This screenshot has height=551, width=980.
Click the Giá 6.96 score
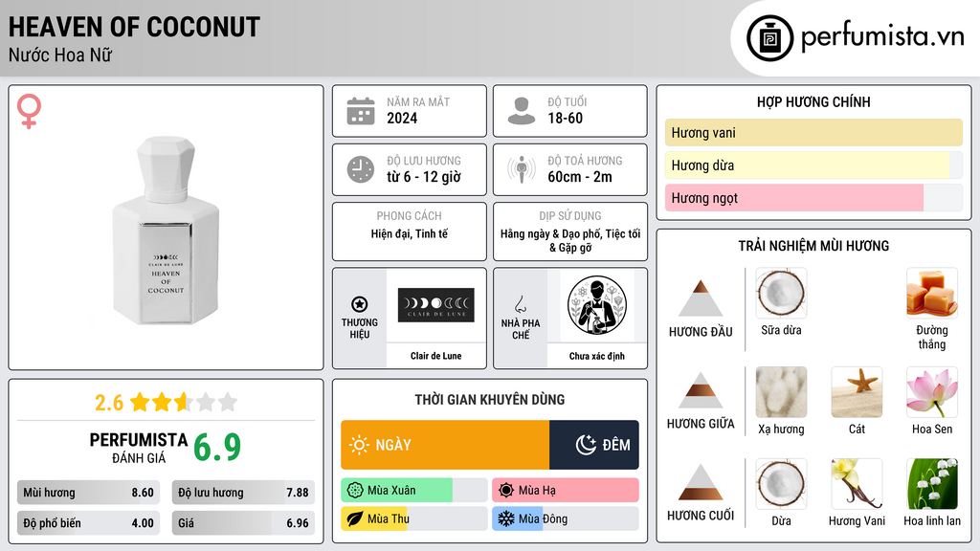tap(243, 523)
